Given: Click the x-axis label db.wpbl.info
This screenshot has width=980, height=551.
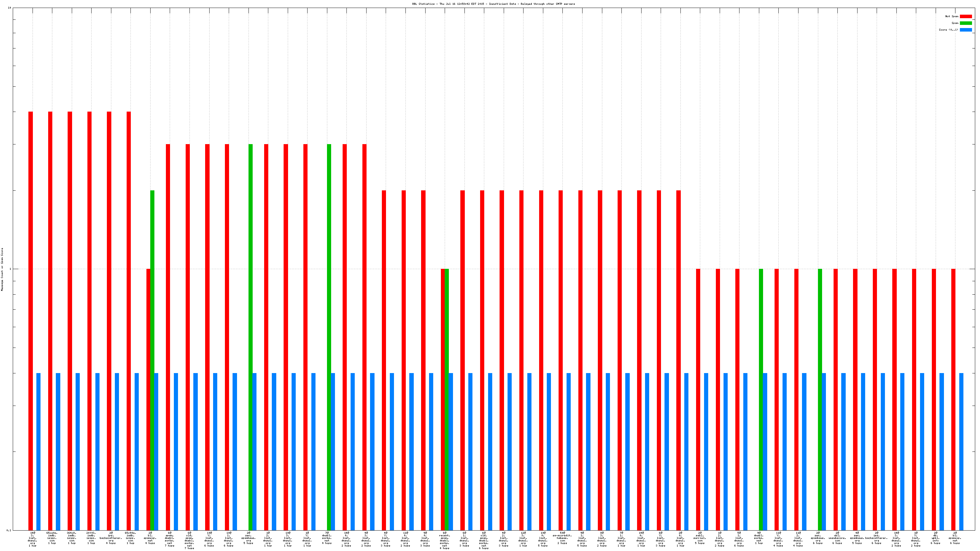Looking at the screenshot, I should (x=935, y=538).
